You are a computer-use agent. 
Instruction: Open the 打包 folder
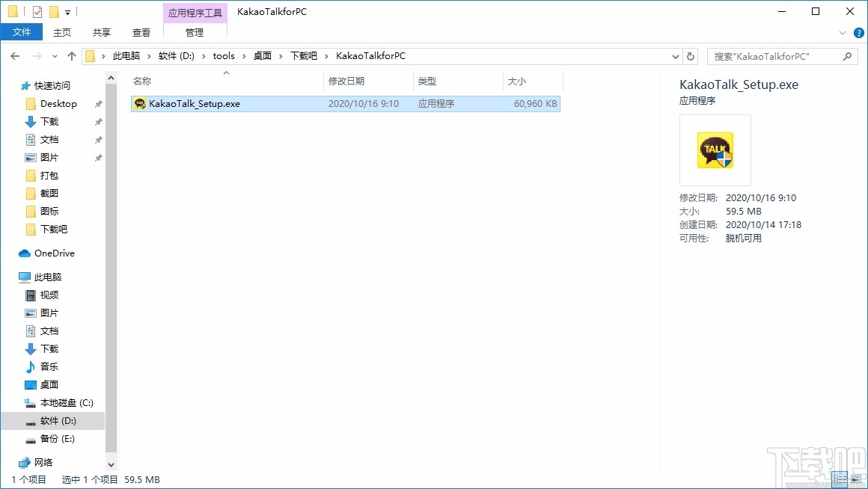pyautogui.click(x=49, y=176)
